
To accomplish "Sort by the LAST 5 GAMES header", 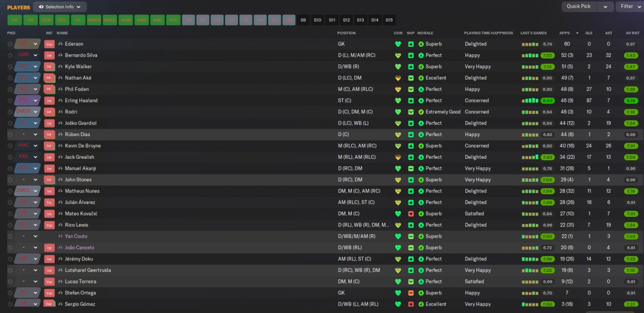I will 533,33.
